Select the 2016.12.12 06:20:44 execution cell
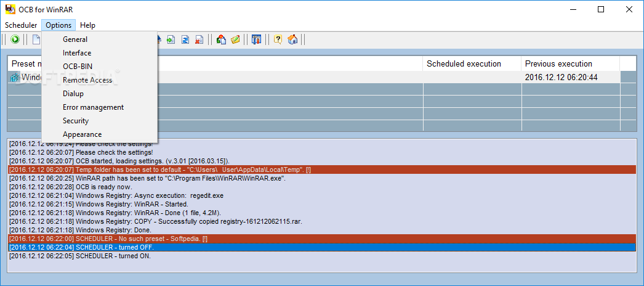 [571, 77]
